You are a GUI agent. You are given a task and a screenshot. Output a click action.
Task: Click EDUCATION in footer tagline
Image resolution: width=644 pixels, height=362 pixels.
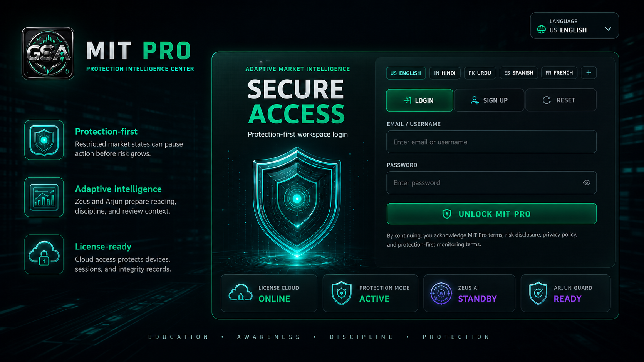[x=179, y=337]
